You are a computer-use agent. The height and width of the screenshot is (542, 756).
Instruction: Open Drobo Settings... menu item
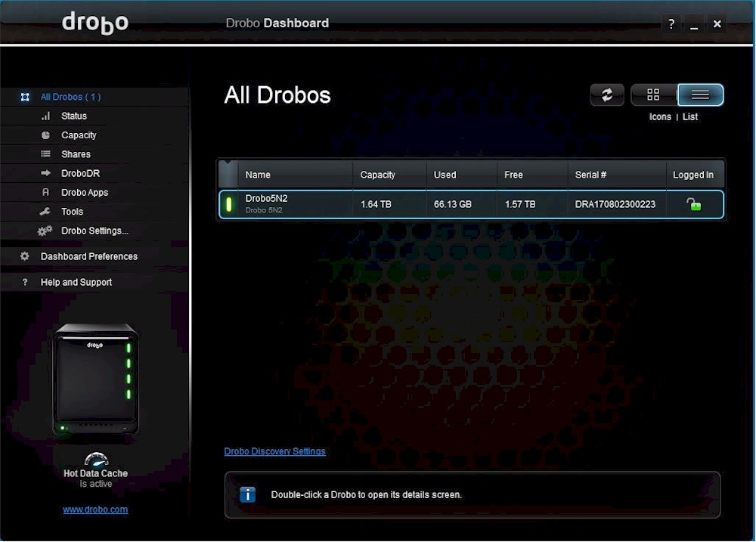pyautogui.click(x=94, y=231)
